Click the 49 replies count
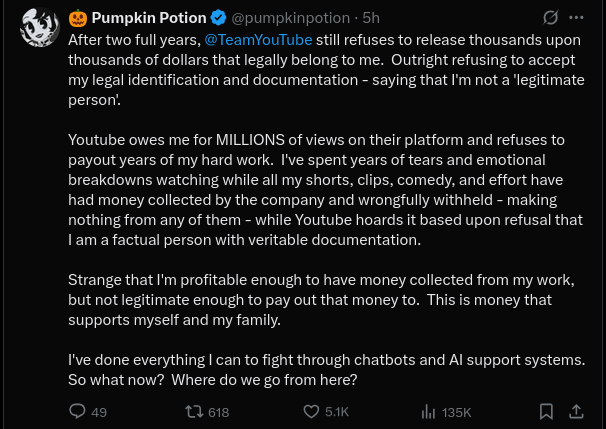This screenshot has width=606, height=429. pos(99,412)
